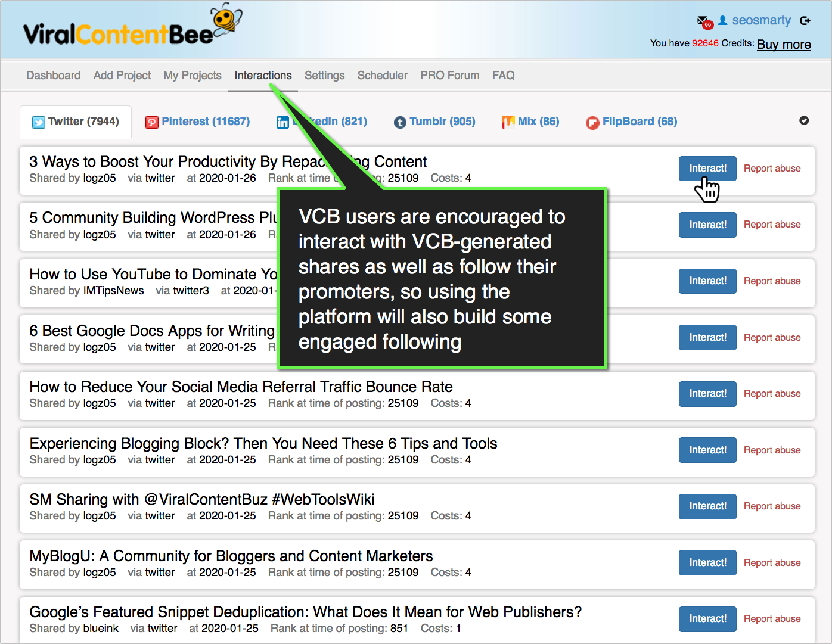The image size is (832, 644).
Task: Open PRO Forum menu item
Action: click(450, 75)
